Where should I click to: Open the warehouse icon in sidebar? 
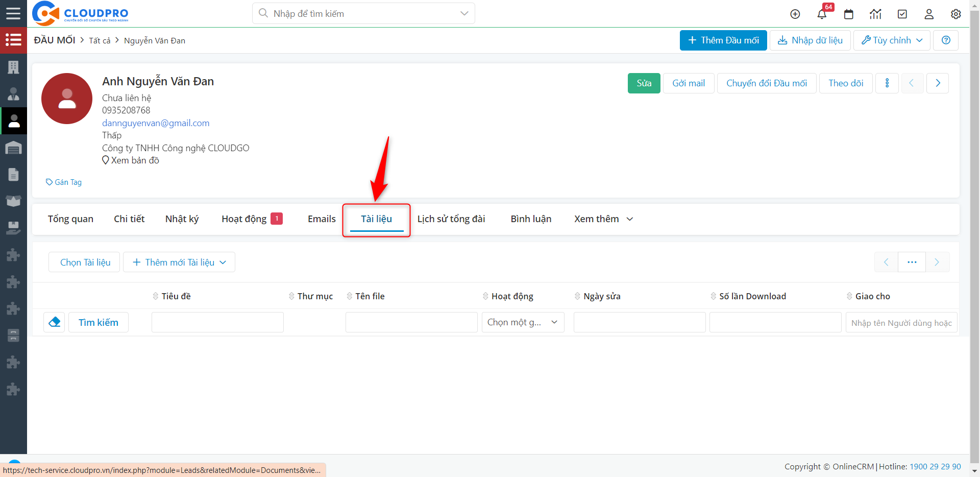(13, 148)
